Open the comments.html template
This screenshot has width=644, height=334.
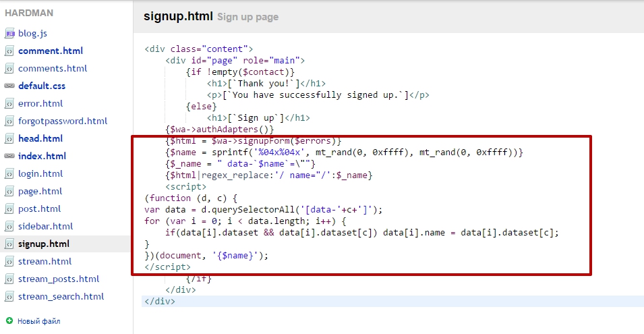(53, 69)
